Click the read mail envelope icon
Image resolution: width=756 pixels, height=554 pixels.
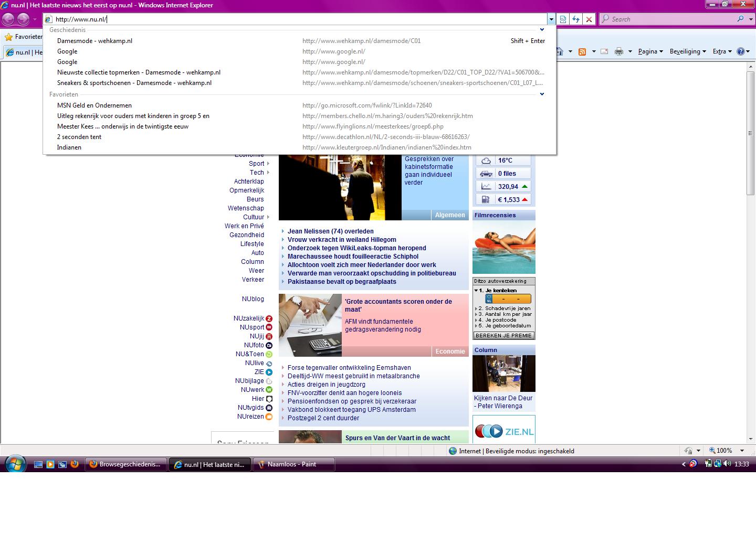click(604, 51)
